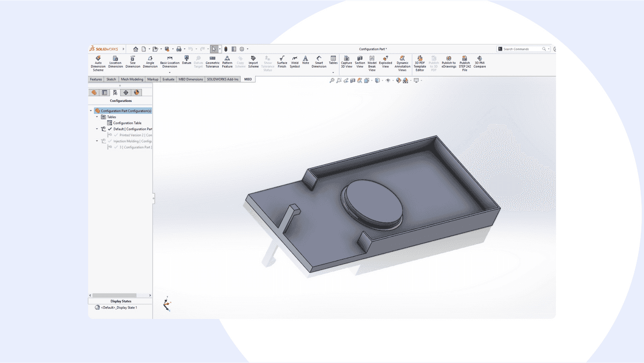644x363 pixels.
Task: Open the ConfigurationManager panel tab
Action: (x=115, y=93)
